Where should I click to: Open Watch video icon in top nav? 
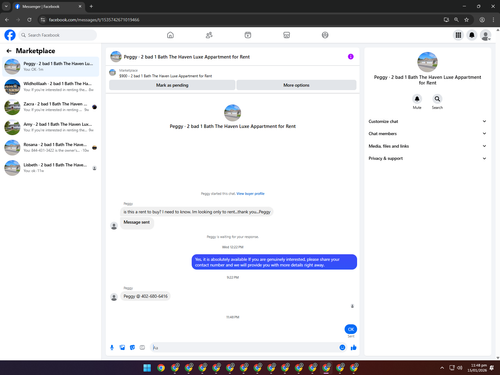pos(248,35)
